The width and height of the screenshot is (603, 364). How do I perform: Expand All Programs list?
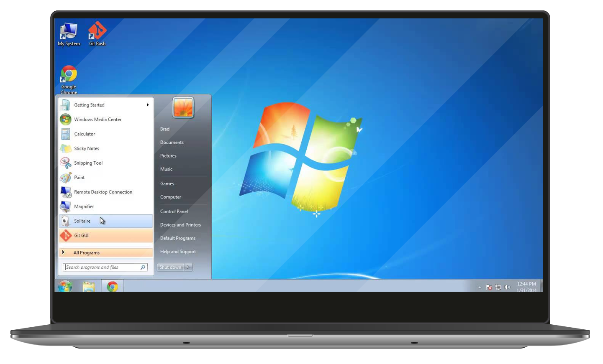(x=87, y=252)
